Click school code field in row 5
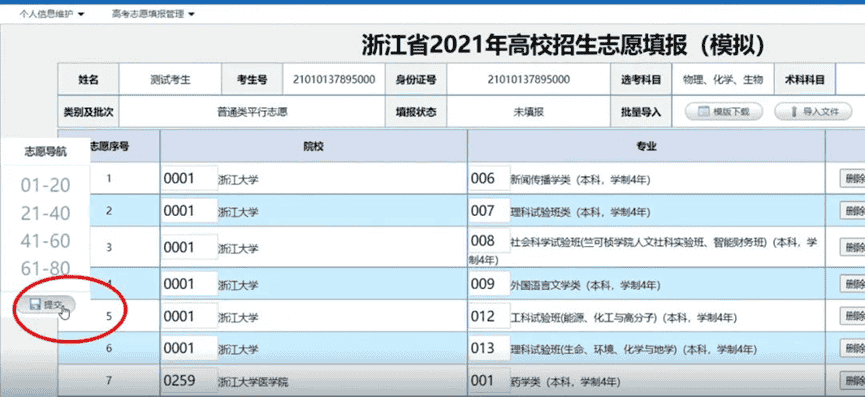 tap(190, 316)
